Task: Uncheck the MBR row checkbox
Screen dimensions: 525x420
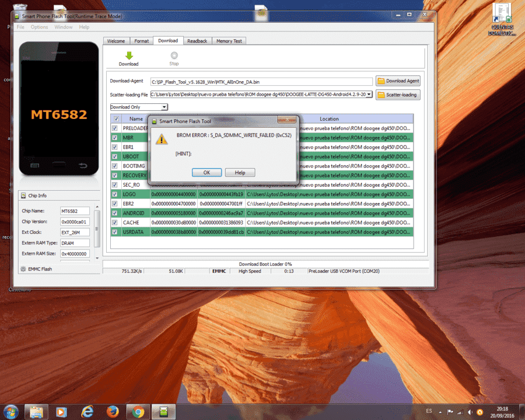Action: (115, 138)
